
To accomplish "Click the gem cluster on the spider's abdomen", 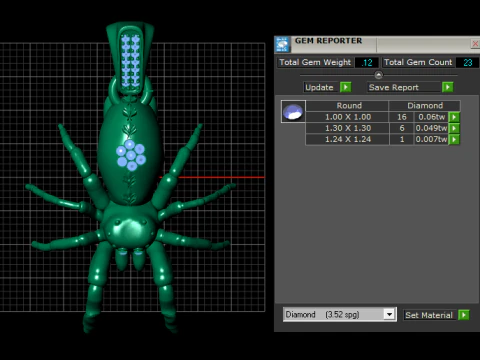I will [131, 155].
